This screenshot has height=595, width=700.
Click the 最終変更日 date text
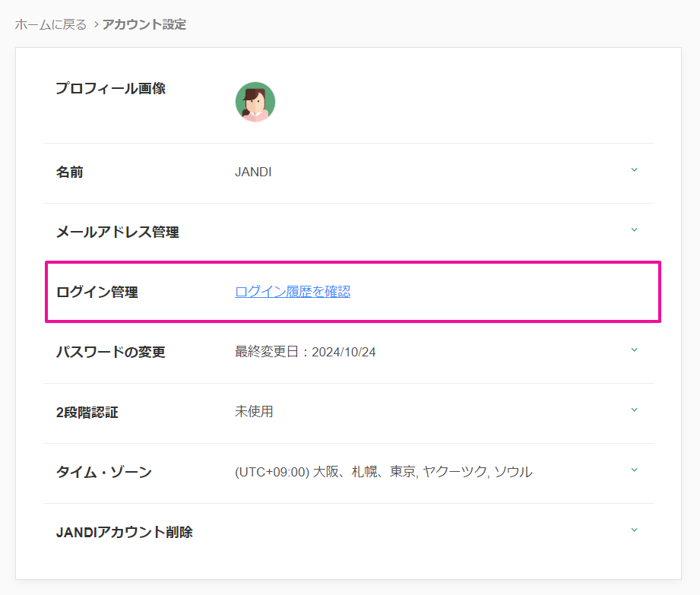[306, 353]
